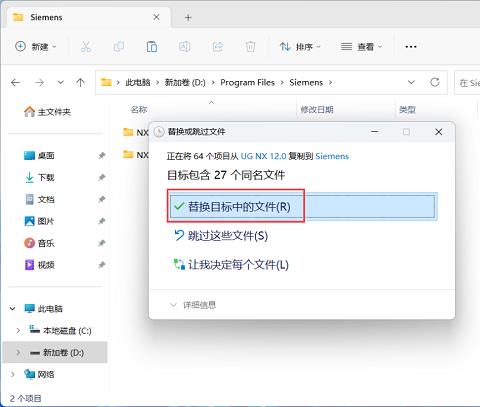Click the Rename icon in toolbar
Image resolution: width=480 pixels, height=407 pixels.
[x=184, y=47]
